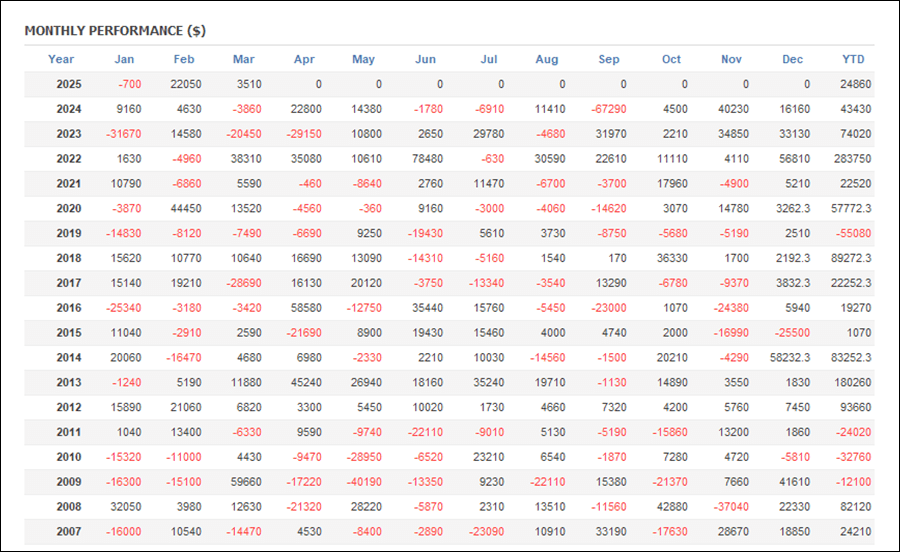The width and height of the screenshot is (900, 552).
Task: Click 2022 YTD value 283750
Action: coord(853,159)
